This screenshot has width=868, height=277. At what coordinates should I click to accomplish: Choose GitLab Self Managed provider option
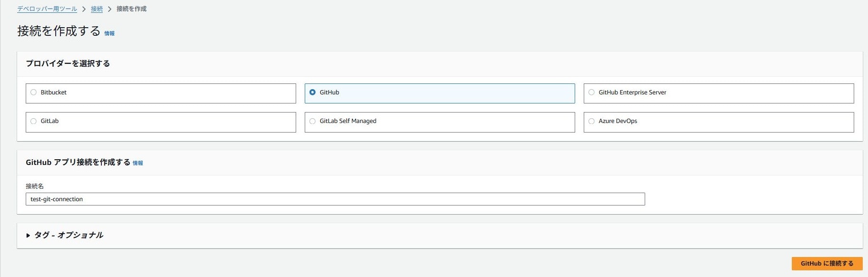point(439,122)
